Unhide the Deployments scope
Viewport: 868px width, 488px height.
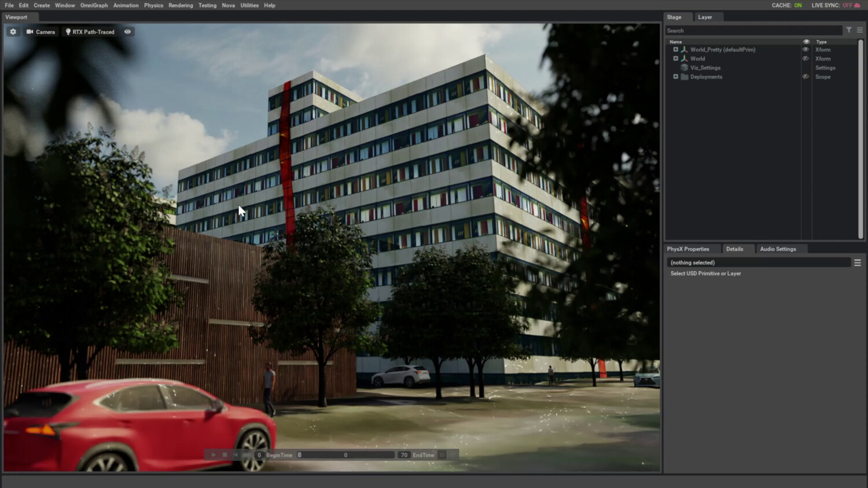806,76
